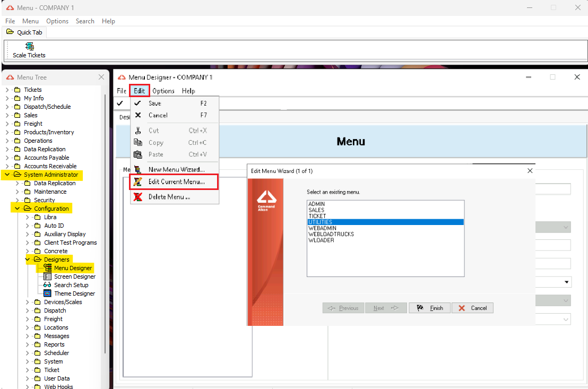Screen dimensions: 588x389
Task: Open Options menu in main Menu window
Action: (57, 21)
